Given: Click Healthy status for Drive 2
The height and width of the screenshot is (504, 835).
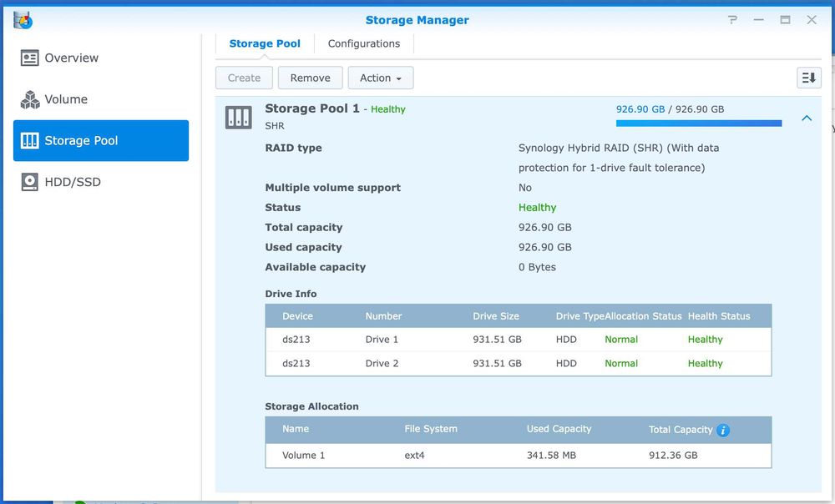Looking at the screenshot, I should tap(705, 364).
